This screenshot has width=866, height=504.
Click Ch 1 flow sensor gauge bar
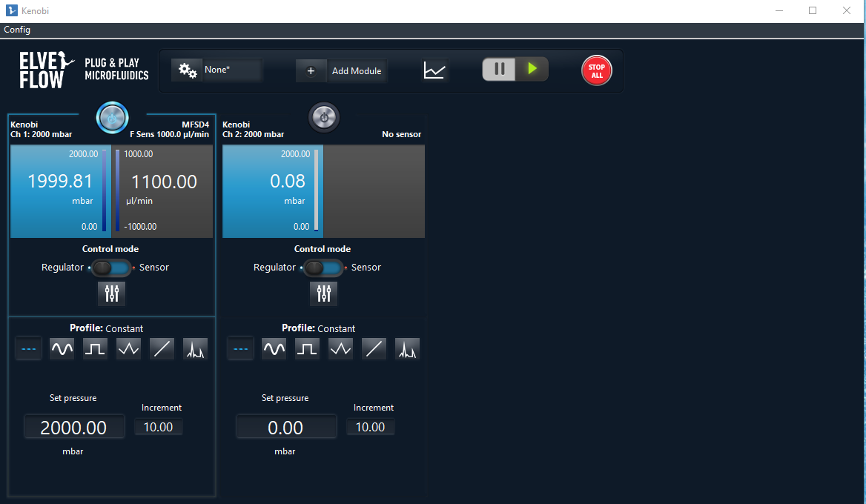[x=118, y=190]
